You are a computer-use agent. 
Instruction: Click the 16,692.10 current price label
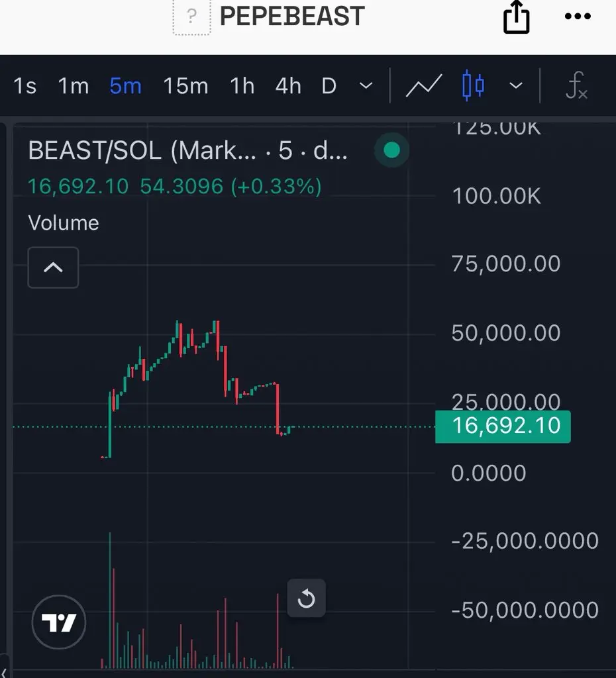click(503, 426)
